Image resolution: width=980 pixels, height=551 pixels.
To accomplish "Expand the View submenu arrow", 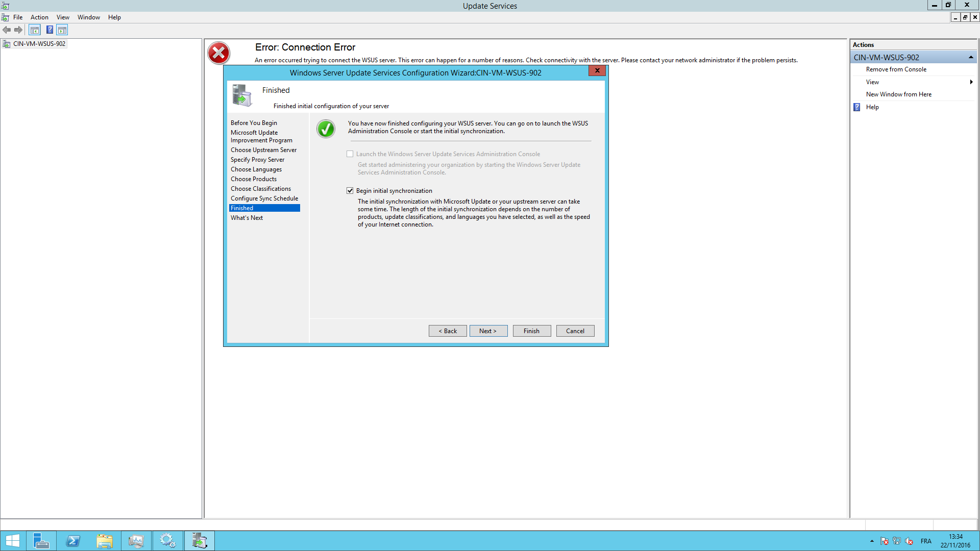I will point(971,82).
